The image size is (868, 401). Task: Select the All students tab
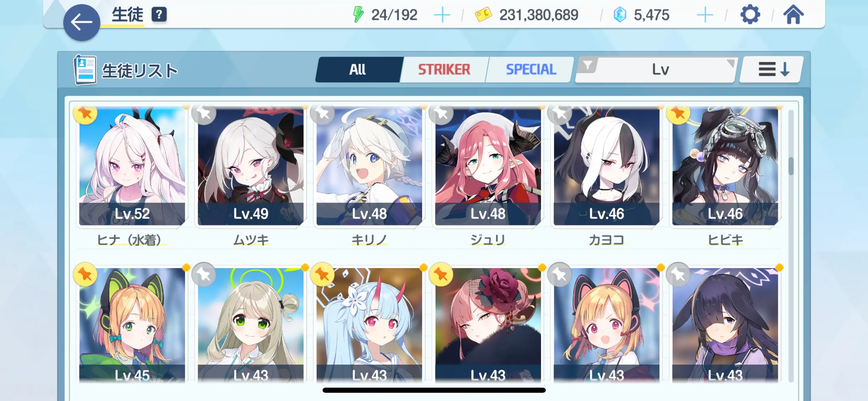click(x=358, y=70)
